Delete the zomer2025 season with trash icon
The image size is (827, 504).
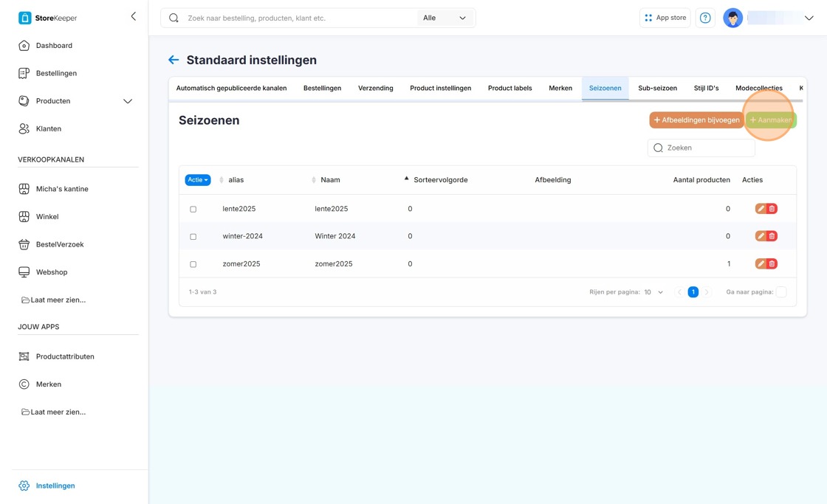point(772,263)
